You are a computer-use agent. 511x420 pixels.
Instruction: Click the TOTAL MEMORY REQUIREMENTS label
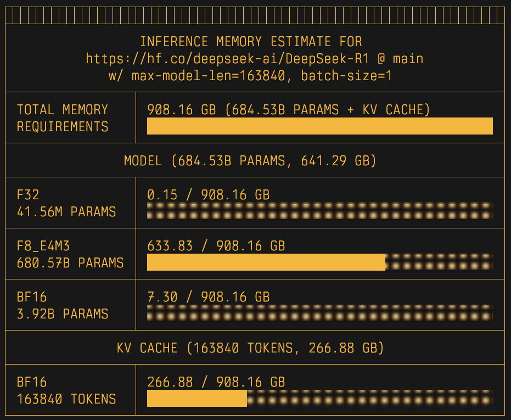tap(63, 118)
